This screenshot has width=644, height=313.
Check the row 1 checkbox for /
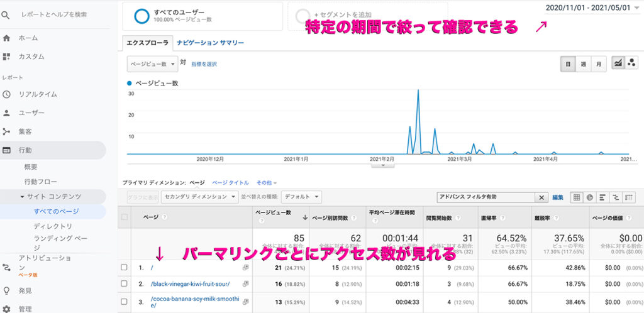124,268
